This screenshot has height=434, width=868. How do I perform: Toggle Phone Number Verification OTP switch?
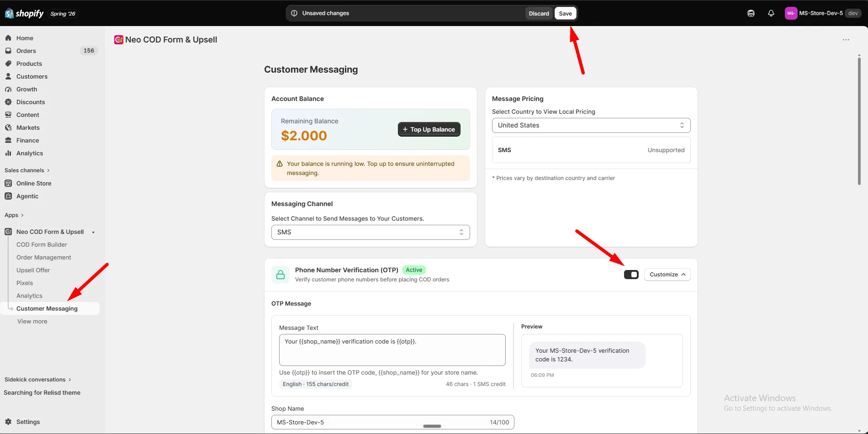[631, 275]
